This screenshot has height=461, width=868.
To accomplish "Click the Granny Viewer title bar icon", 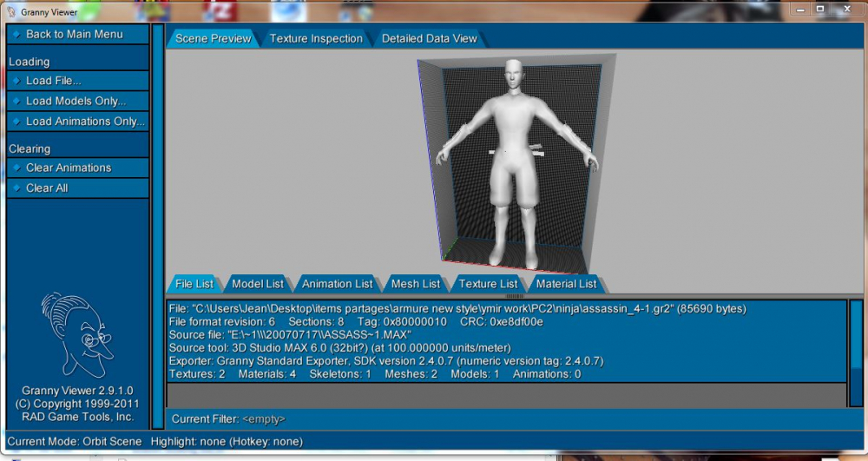I will tap(11, 11).
